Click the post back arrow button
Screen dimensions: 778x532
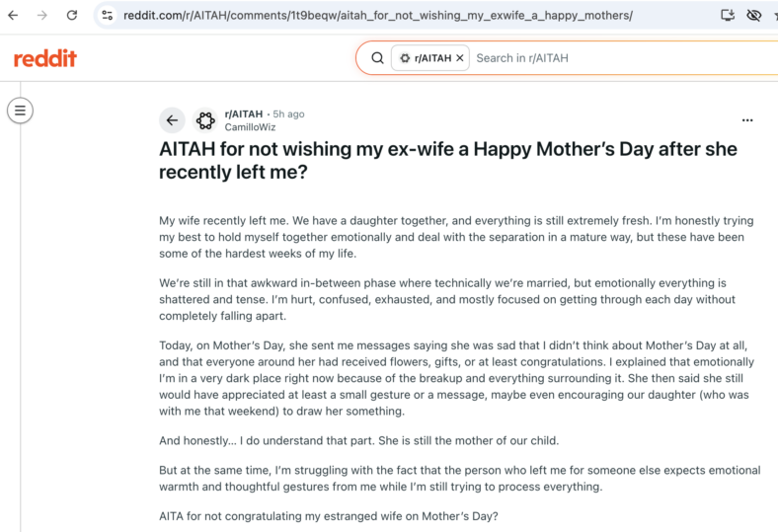tap(172, 120)
